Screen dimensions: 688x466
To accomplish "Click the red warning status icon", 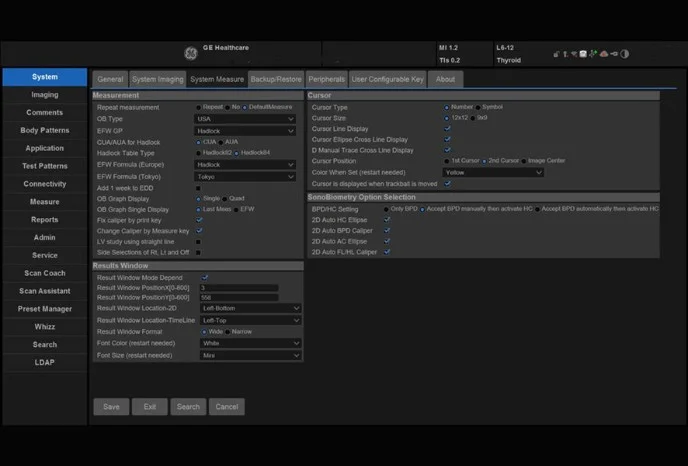I will pyautogui.click(x=604, y=54).
